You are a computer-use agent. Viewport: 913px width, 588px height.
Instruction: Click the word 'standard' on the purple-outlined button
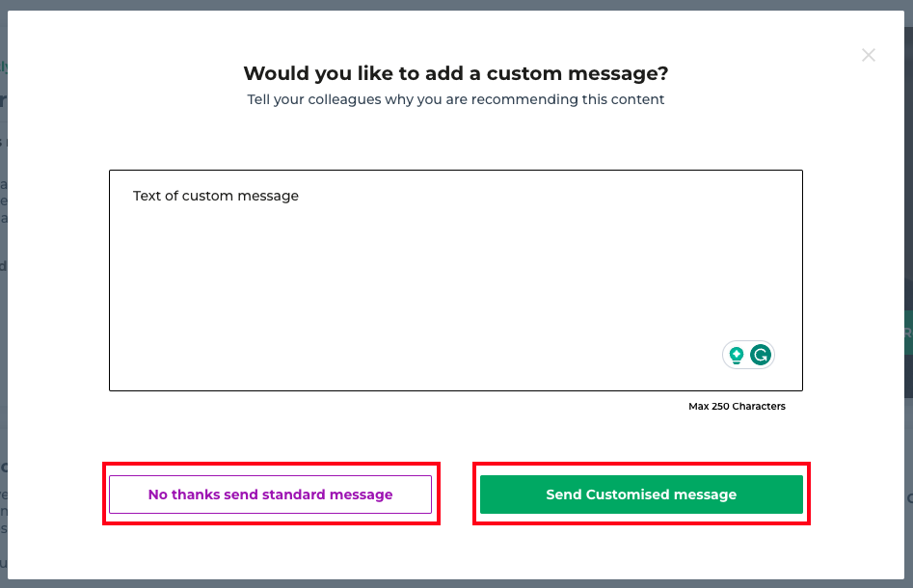click(293, 494)
